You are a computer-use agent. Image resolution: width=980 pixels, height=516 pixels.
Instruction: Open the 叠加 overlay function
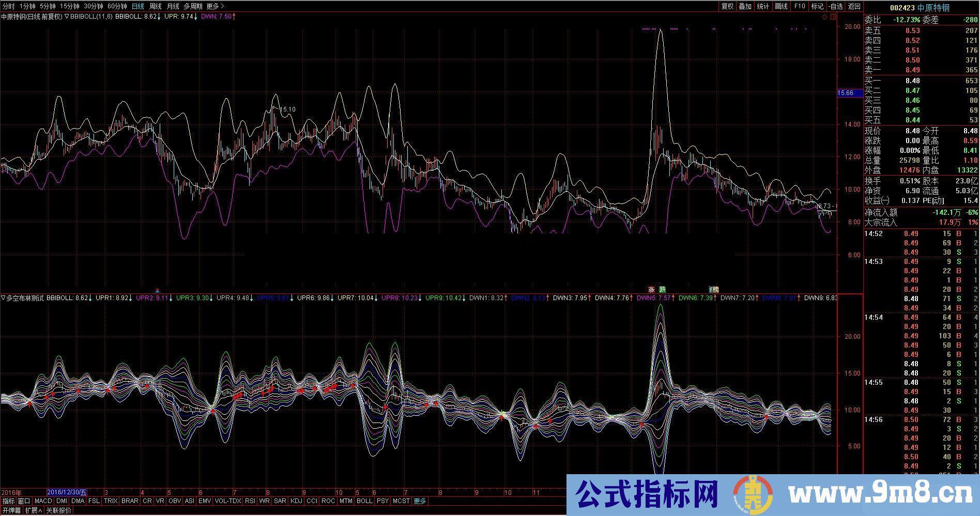pos(745,7)
